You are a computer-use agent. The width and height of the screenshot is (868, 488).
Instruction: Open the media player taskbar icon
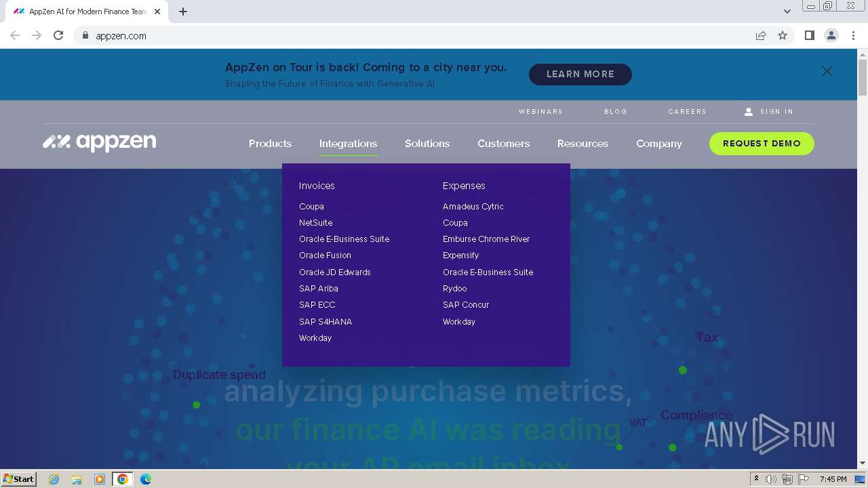tap(100, 479)
